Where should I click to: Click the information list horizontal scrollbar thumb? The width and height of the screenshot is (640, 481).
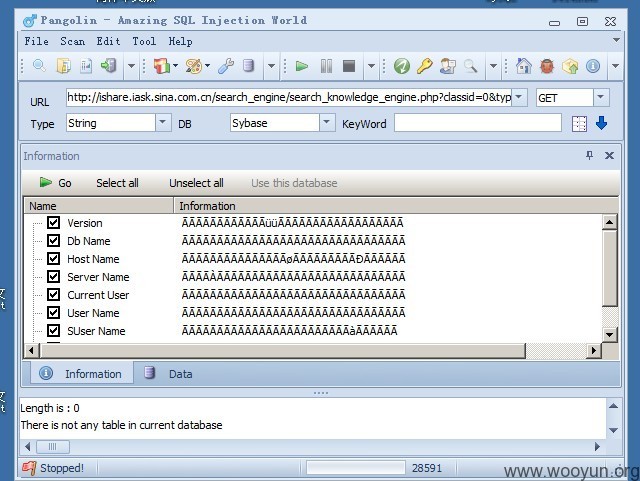[x=282, y=350]
